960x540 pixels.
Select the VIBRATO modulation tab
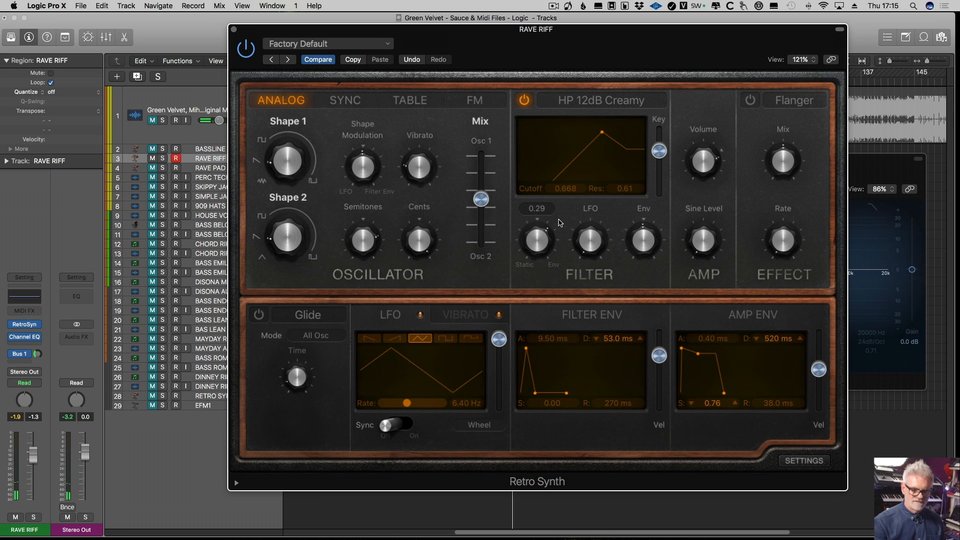[465, 315]
